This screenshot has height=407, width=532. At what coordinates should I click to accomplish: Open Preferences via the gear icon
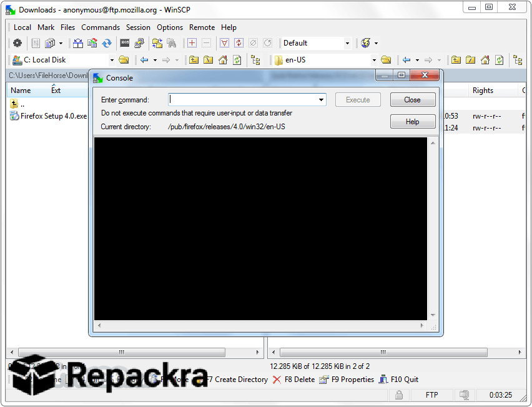click(17, 43)
